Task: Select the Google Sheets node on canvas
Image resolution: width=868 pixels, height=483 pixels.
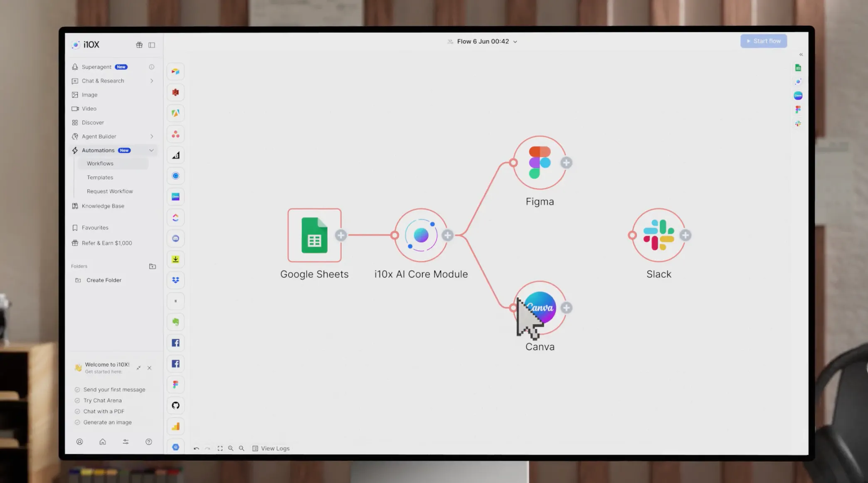Action: click(x=314, y=235)
